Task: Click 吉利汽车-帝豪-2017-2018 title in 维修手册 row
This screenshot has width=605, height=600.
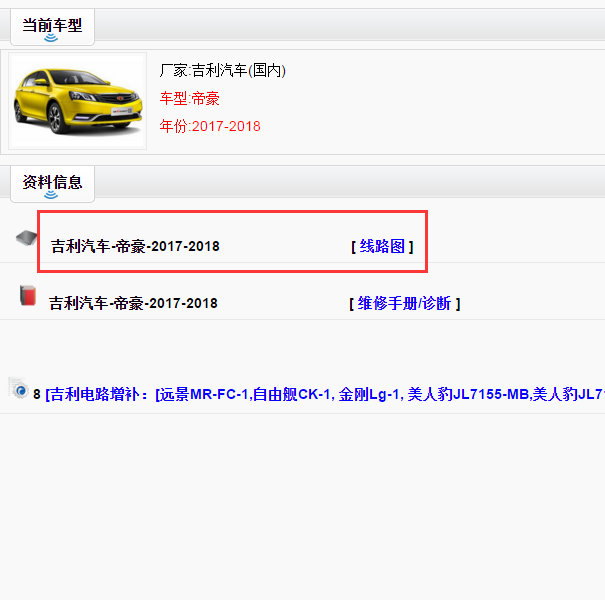Action: [133, 303]
